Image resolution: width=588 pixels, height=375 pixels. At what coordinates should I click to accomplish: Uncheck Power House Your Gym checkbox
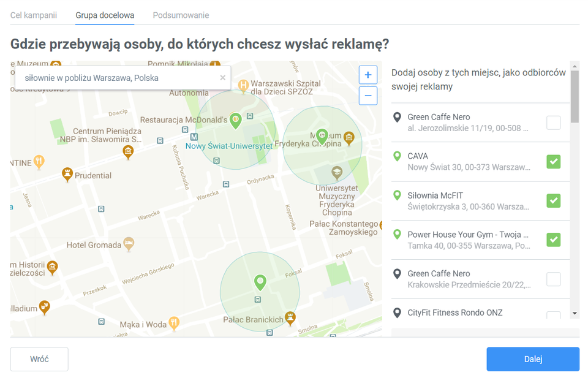[x=554, y=240]
